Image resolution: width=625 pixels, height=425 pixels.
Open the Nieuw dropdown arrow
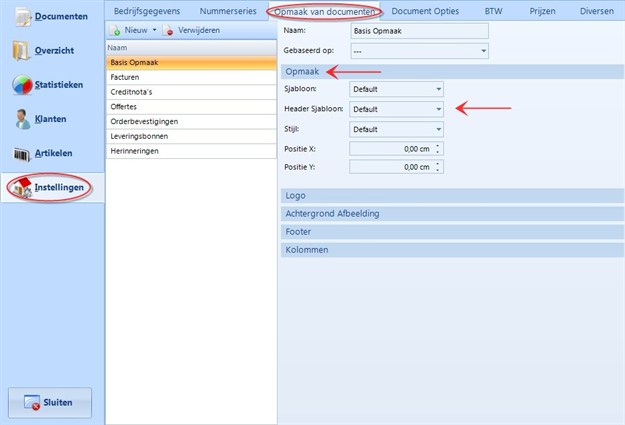[154, 30]
